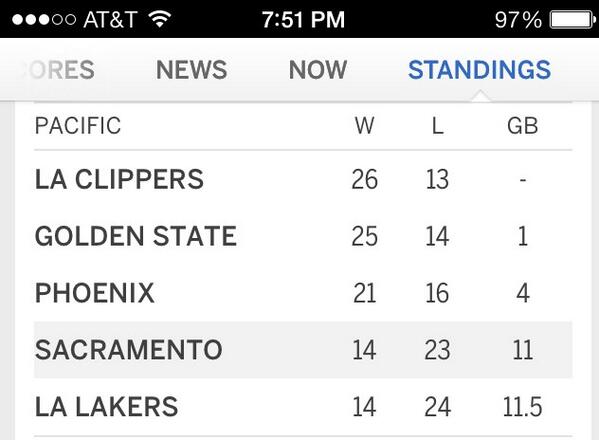The image size is (599, 440).
Task: Tap the Lakers 11.5 games-back value
Action: (522, 407)
